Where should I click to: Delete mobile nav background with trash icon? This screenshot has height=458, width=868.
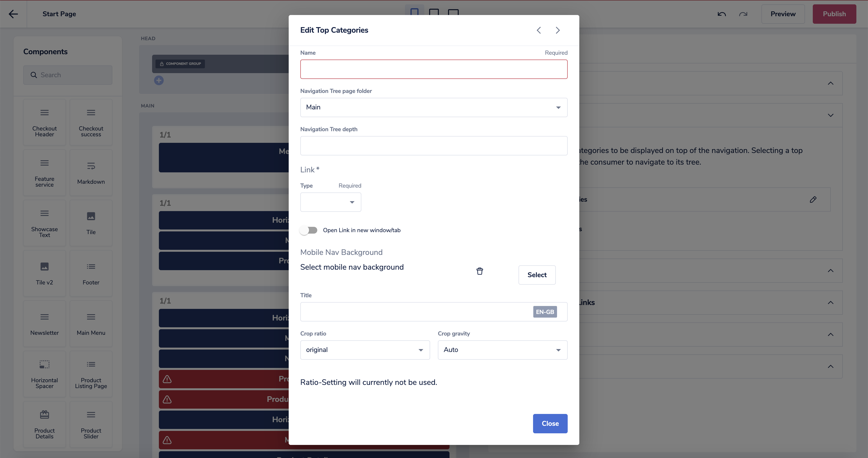click(x=480, y=271)
